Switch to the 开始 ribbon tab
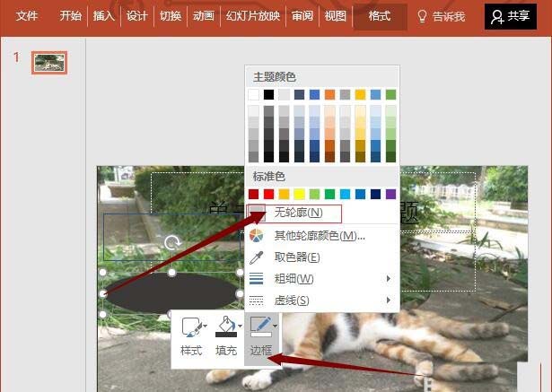 point(70,16)
